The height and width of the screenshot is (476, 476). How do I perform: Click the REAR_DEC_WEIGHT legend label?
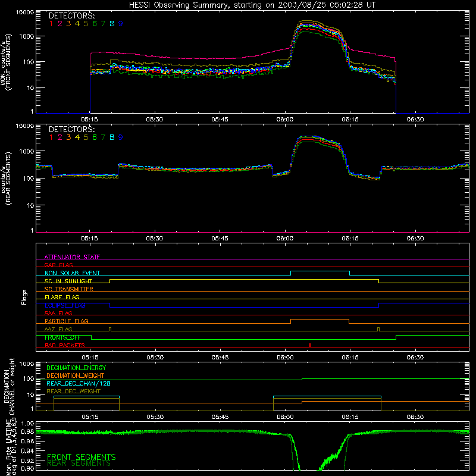73,392
